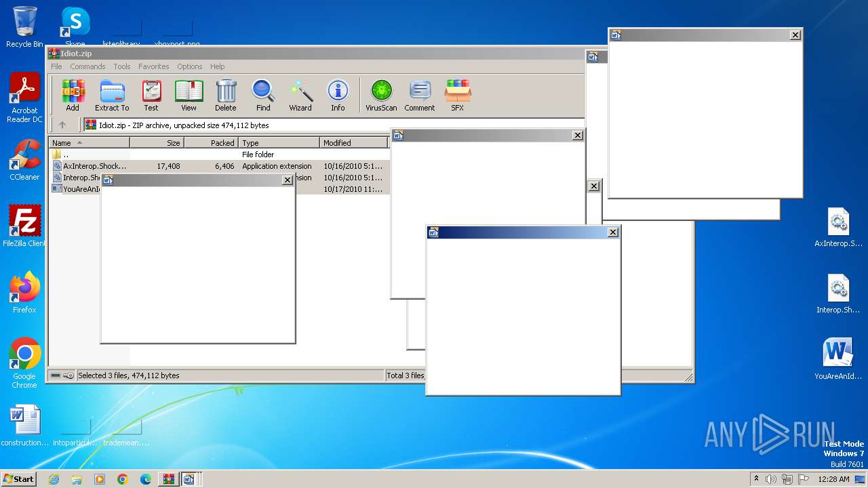Screen dimensions: 868x488
Task: Open Chrome from the taskbar
Action: [123, 479]
